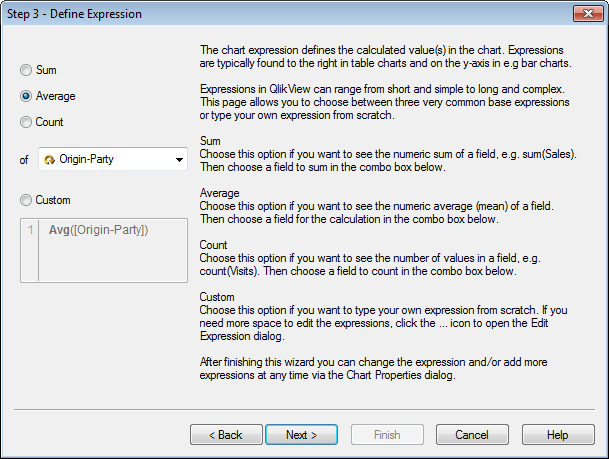609x459 pixels.
Task: Proceed with the Next button
Action: tap(301, 435)
